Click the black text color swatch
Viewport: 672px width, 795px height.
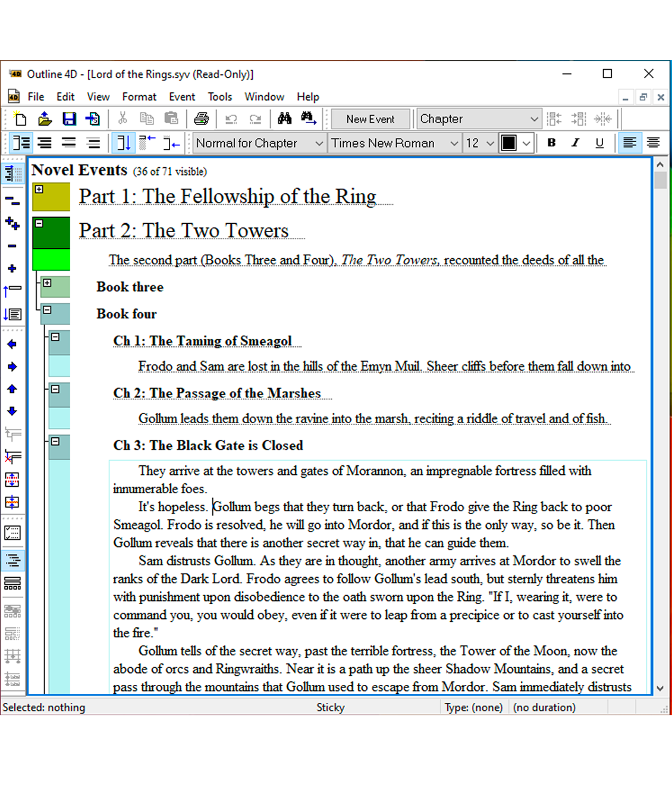tap(509, 143)
